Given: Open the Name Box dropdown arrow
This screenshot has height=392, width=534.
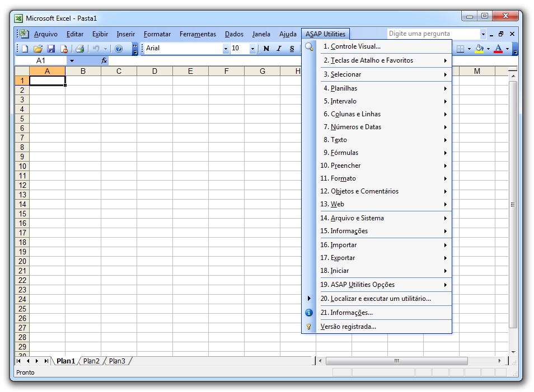Looking at the screenshot, I should click(x=71, y=60).
